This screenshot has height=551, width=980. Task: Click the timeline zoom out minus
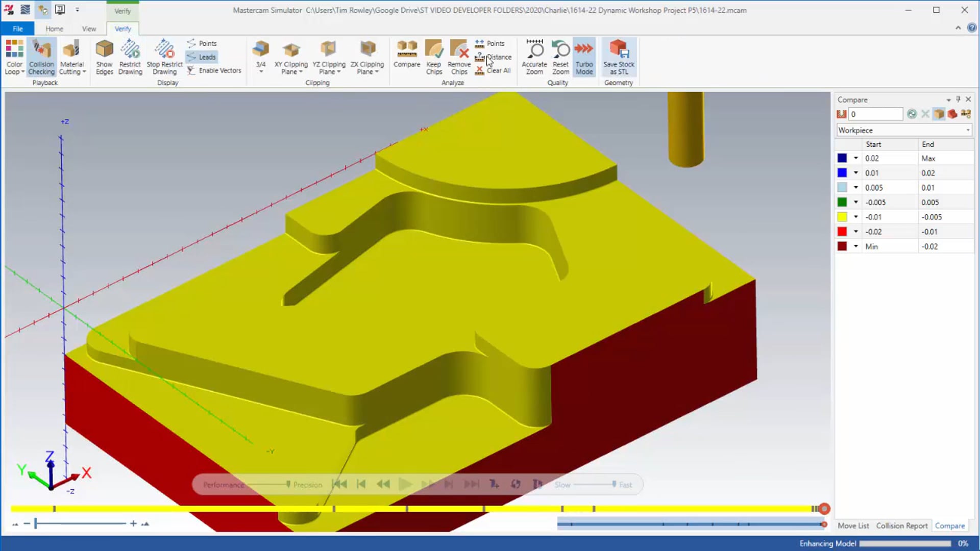pos(27,523)
